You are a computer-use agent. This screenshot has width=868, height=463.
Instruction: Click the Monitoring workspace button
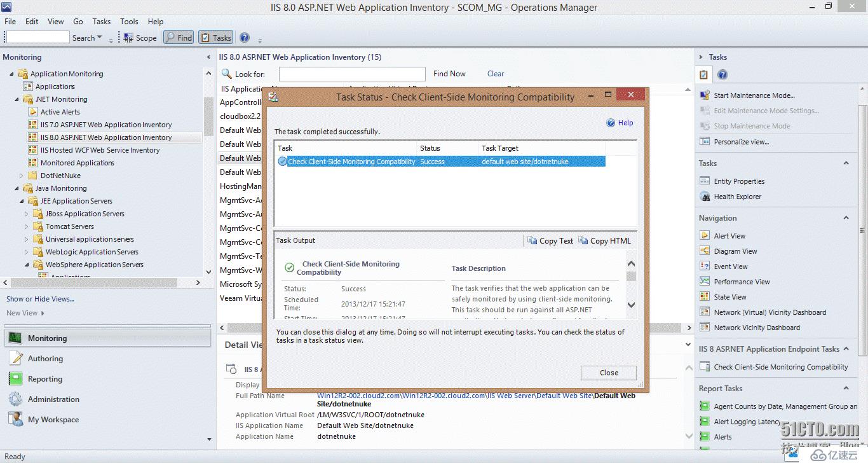[108, 338]
